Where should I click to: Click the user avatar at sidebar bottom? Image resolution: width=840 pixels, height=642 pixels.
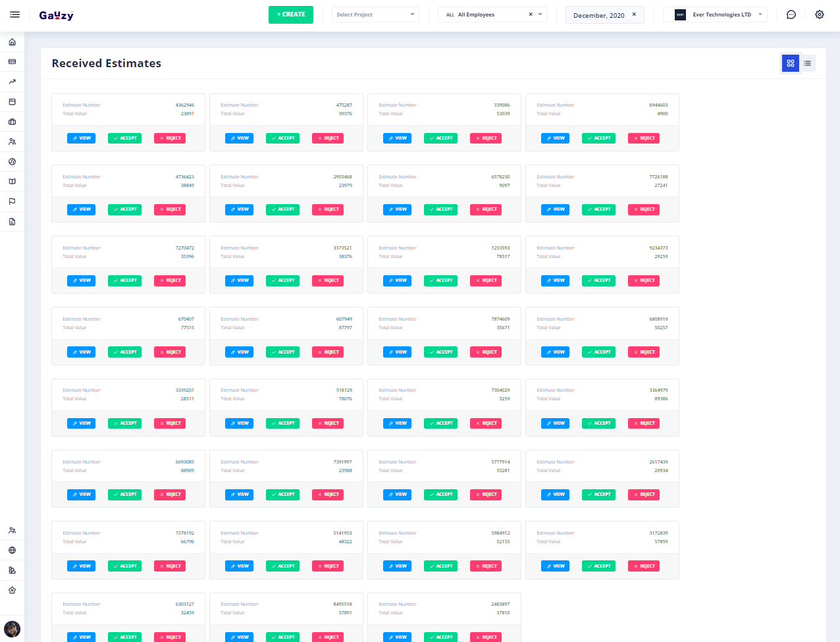[x=12, y=629]
